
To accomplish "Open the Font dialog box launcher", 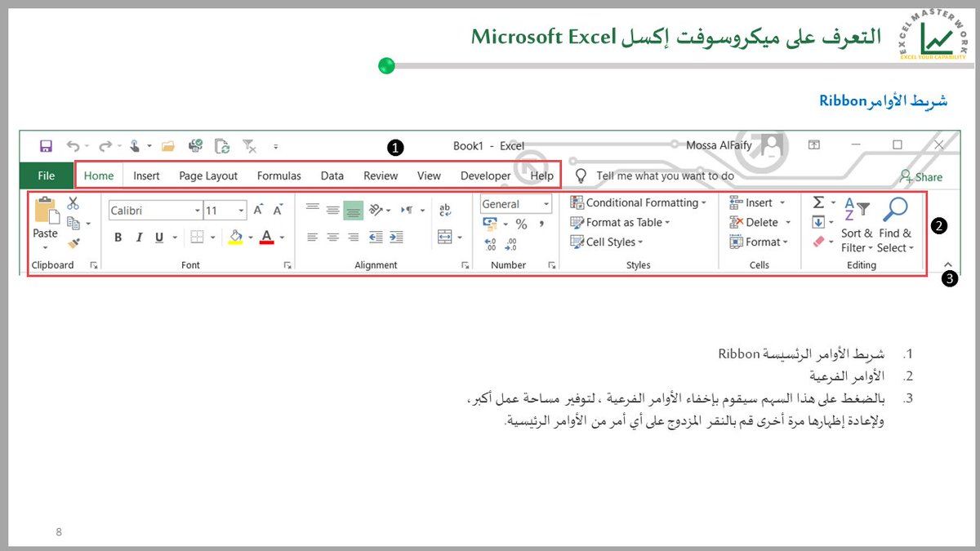I will (287, 265).
